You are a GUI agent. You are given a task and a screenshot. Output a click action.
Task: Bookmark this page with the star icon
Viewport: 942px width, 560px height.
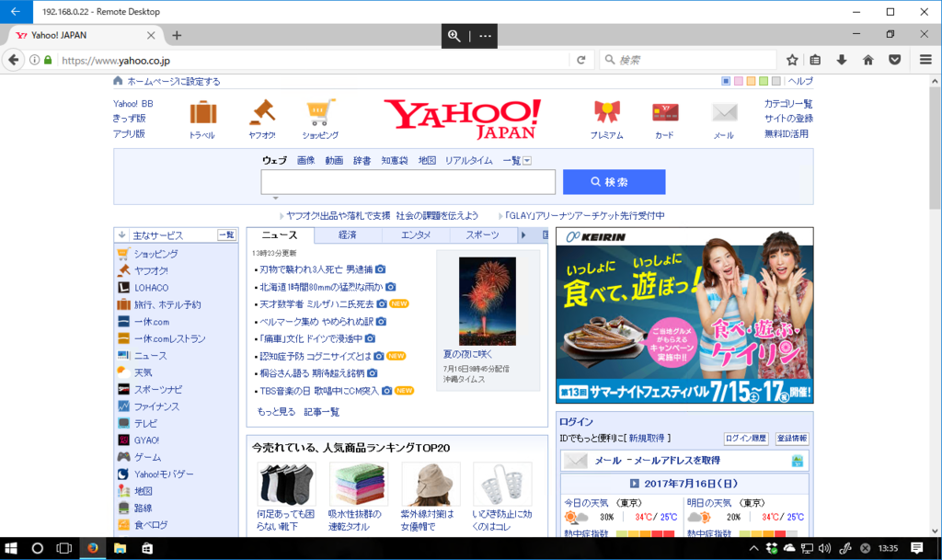pos(792,60)
